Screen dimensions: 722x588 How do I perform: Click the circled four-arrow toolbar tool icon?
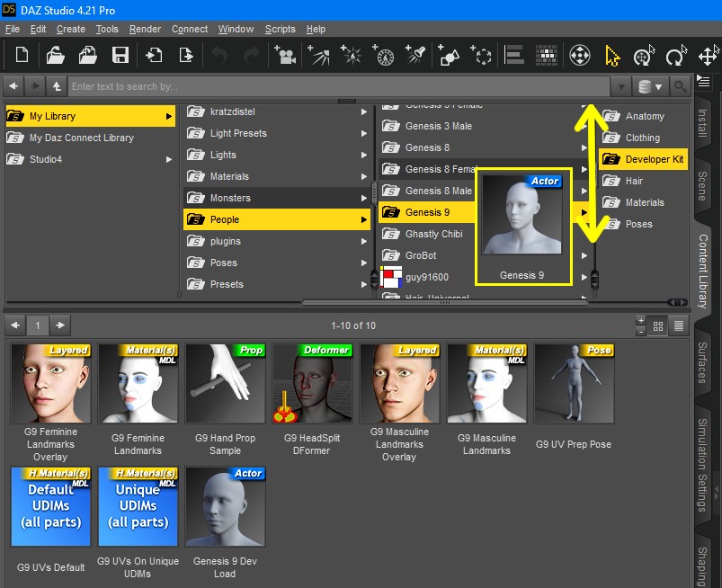(580, 56)
